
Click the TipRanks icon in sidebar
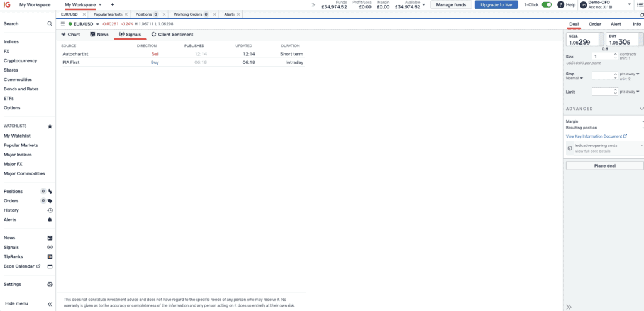click(50, 257)
